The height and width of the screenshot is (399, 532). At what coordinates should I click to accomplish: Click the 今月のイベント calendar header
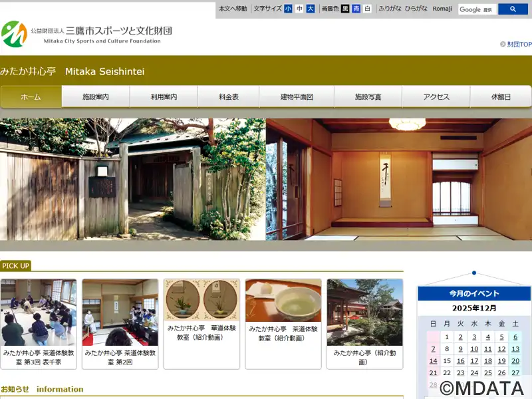pos(474,293)
